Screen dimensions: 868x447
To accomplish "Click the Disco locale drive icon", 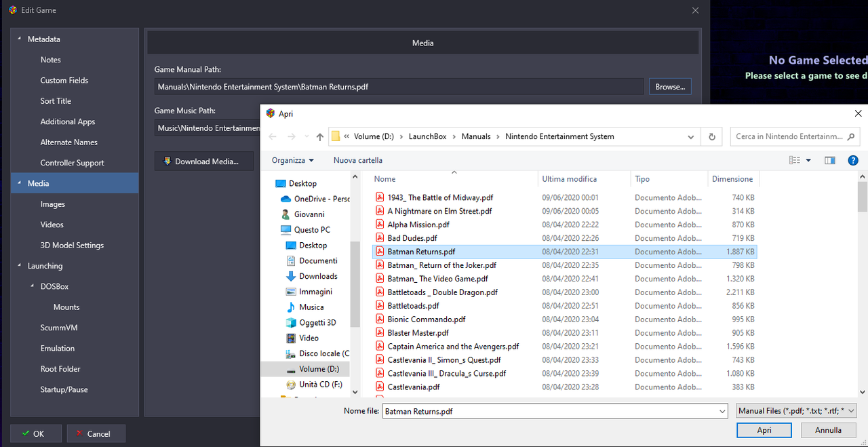I will pyautogui.click(x=291, y=353).
